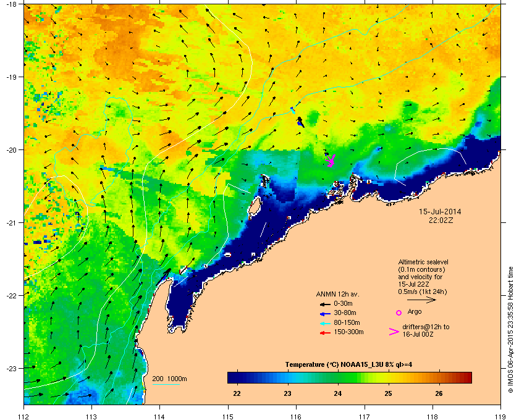Click the longitude axis label 116

tap(296, 417)
